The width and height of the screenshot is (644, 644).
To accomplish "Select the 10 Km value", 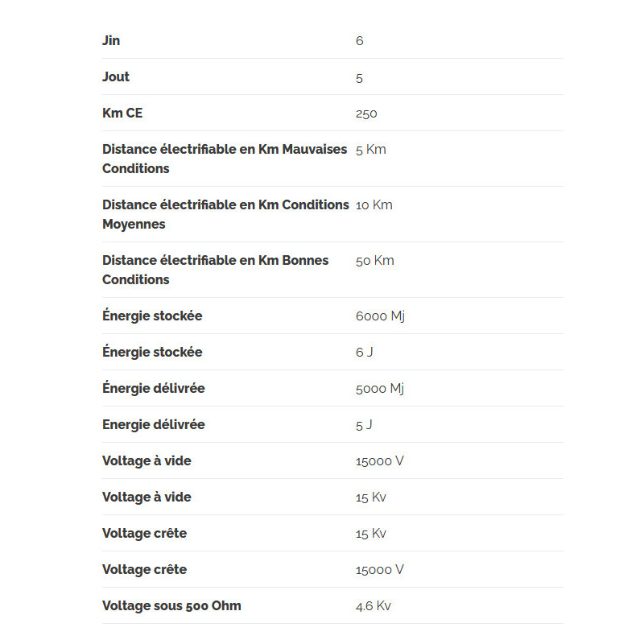I will (374, 205).
